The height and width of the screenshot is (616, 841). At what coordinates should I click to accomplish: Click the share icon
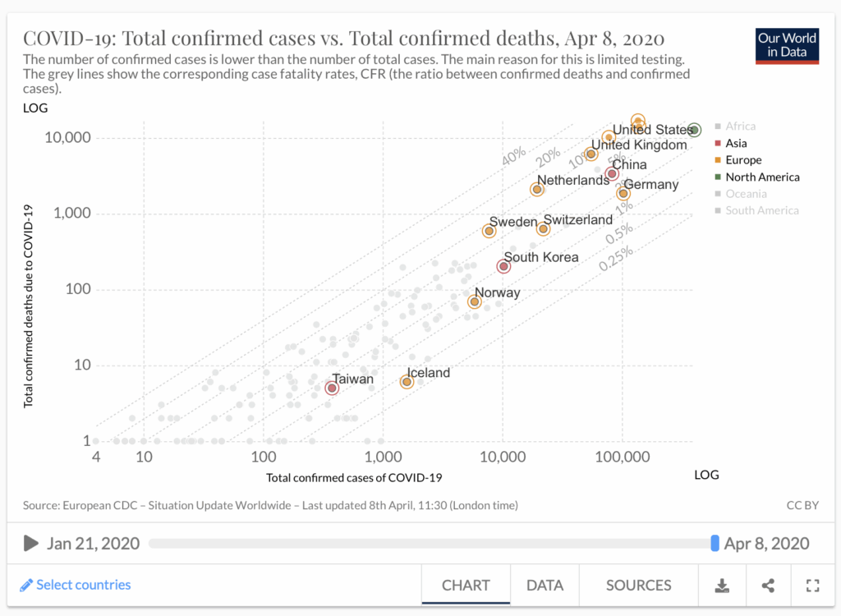pyautogui.click(x=768, y=586)
